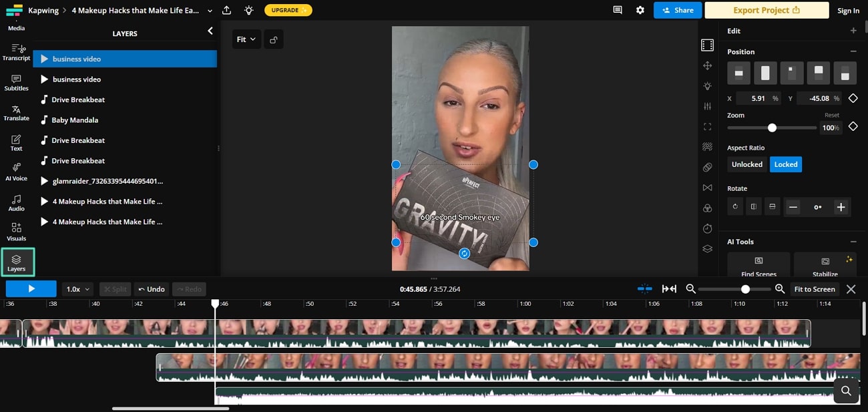
Task: Click the Y position input field
Action: 820,98
